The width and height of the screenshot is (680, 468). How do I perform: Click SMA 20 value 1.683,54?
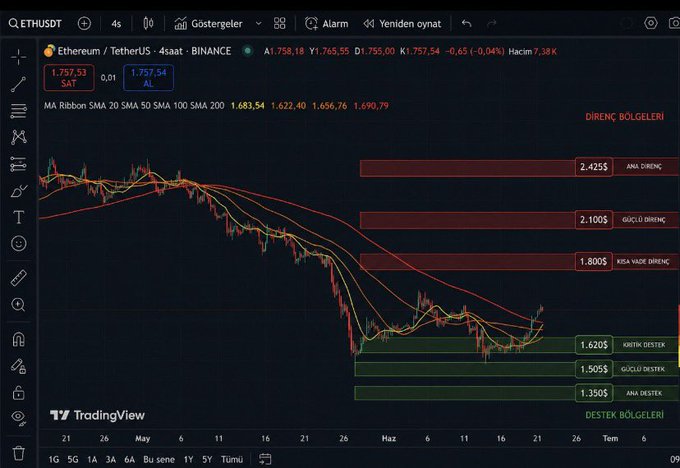click(x=247, y=105)
